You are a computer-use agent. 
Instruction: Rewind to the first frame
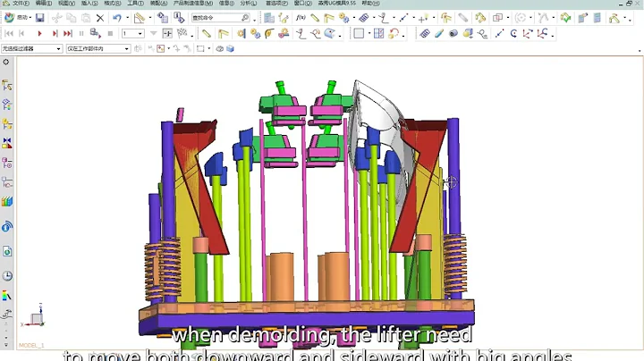click(9, 34)
